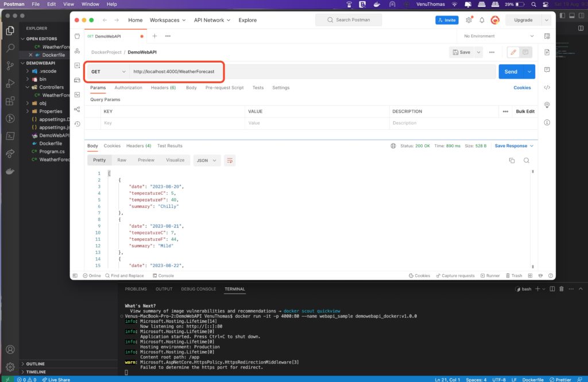Open the code snippet panel icon
Image resolution: width=588 pixels, height=382 pixels.
547,87
